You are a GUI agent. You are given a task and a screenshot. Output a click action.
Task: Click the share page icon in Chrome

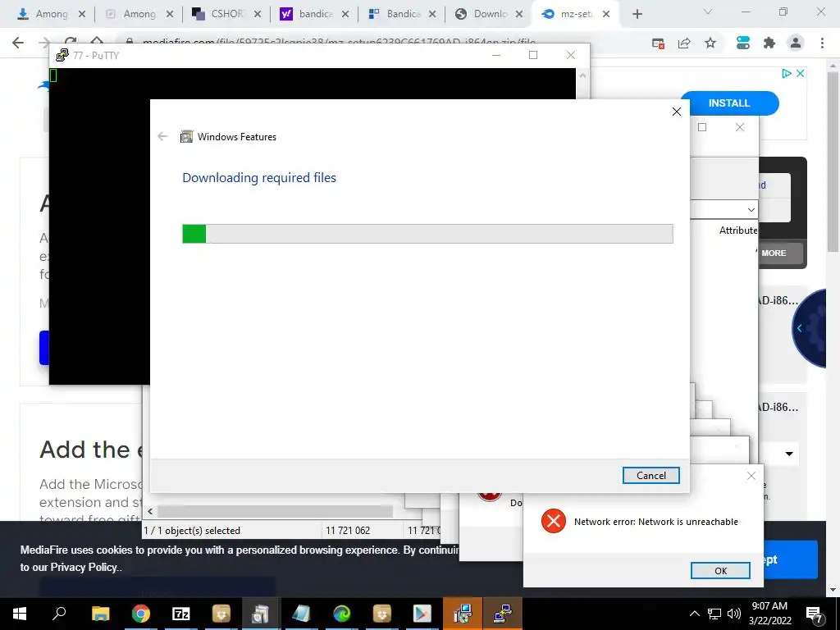point(684,43)
